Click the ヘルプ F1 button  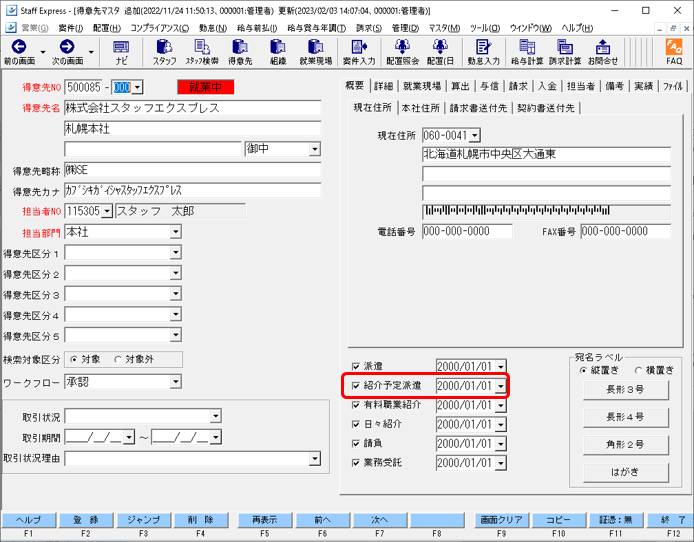tap(29, 520)
